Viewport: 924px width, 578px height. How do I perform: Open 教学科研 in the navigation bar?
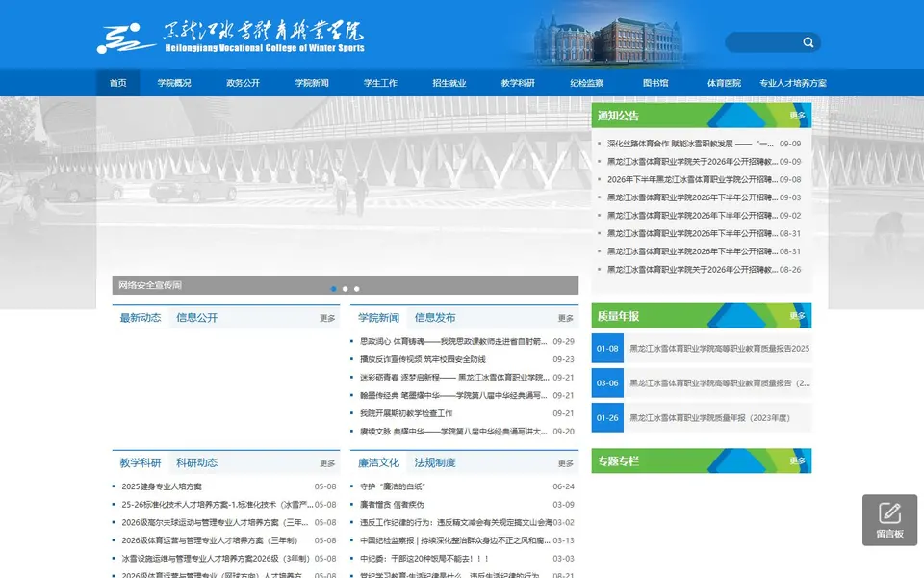518,83
